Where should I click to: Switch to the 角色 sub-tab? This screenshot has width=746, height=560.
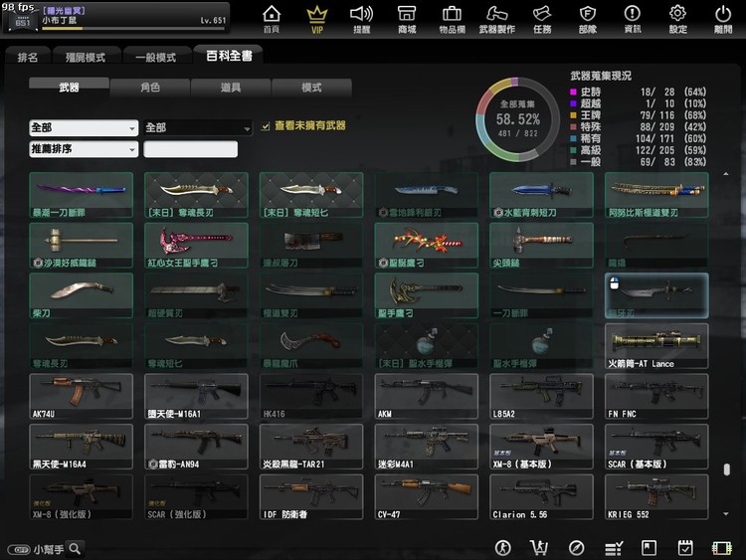tap(150, 88)
